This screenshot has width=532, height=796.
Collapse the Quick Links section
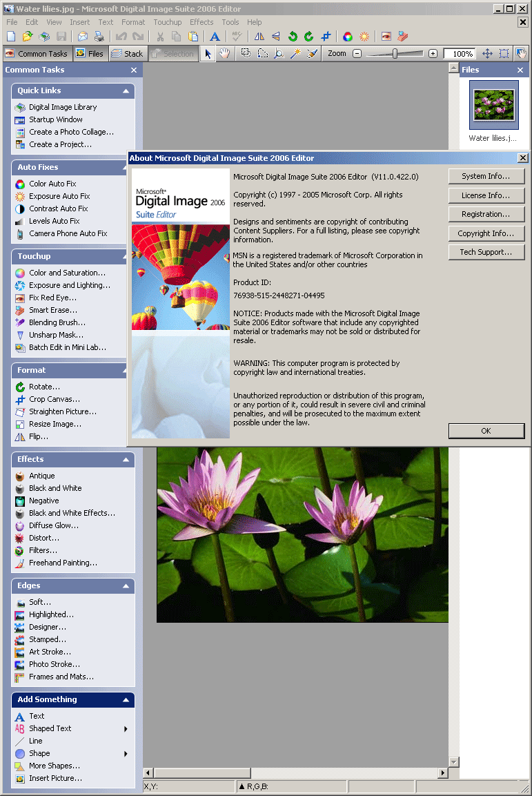point(126,91)
